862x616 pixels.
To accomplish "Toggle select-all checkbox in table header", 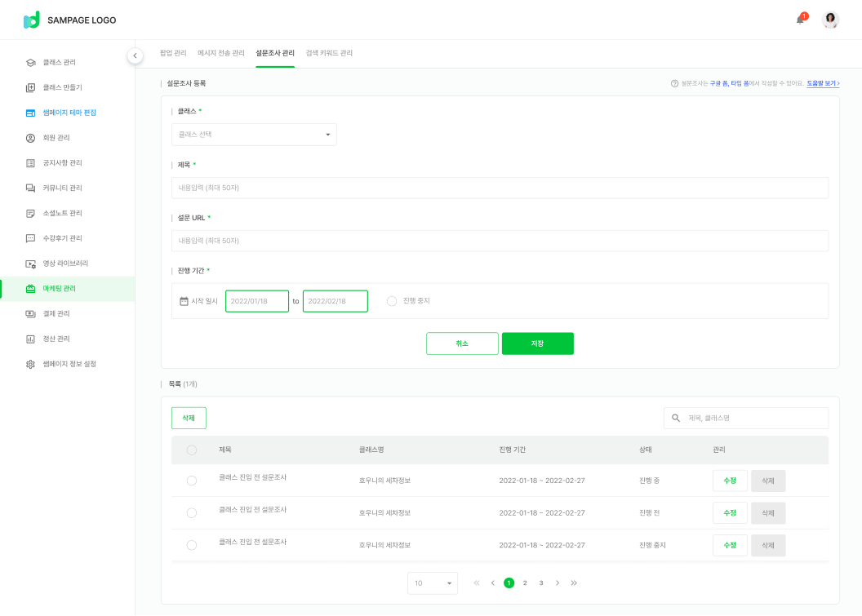I will tap(192, 450).
